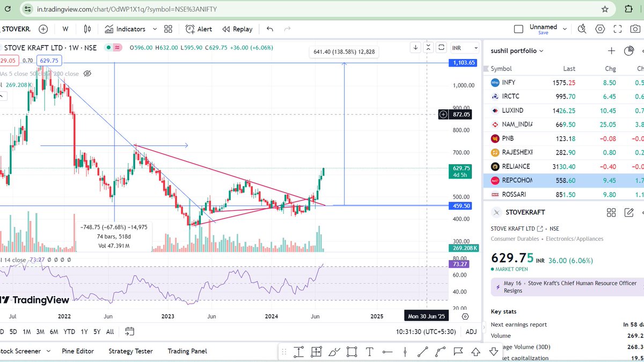Enter fullscreen mode on chart
This screenshot has width=644, height=362.
coord(618,29)
